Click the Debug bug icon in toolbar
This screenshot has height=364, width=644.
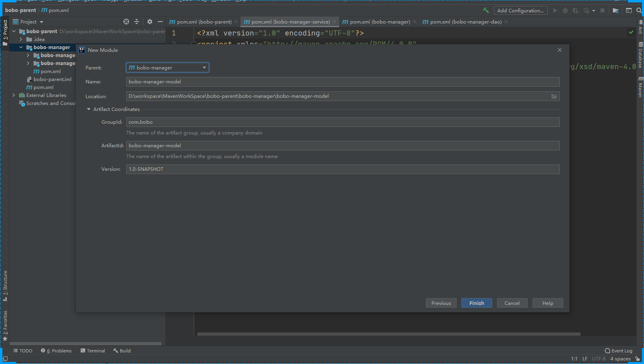tap(565, 10)
